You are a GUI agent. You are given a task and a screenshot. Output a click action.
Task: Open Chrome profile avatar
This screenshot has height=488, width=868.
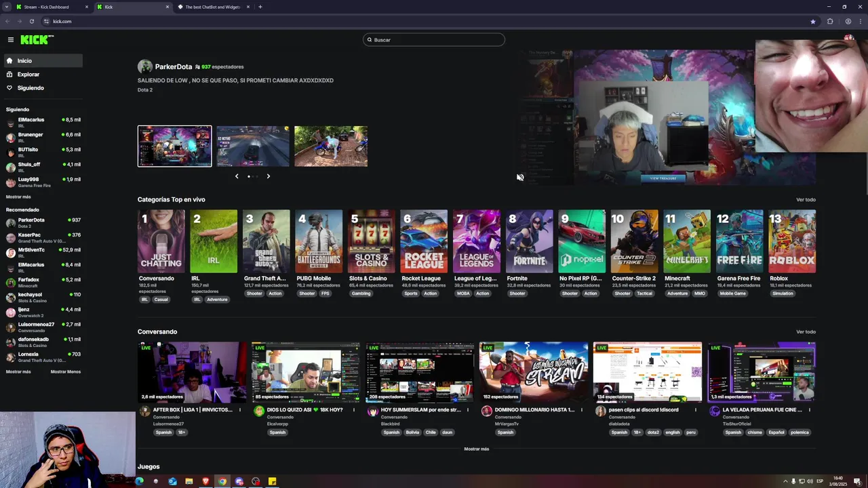pyautogui.click(x=848, y=21)
